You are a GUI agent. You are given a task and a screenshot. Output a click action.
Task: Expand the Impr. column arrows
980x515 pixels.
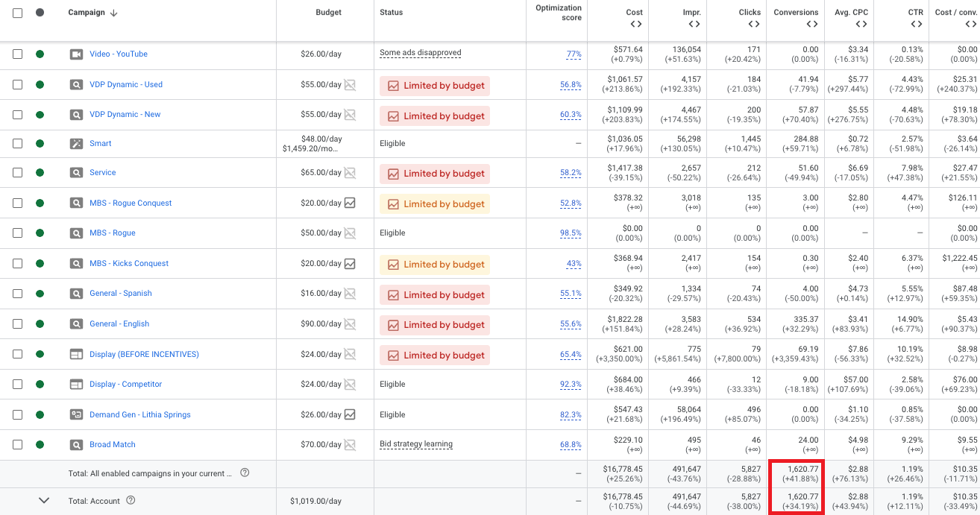pyautogui.click(x=694, y=25)
